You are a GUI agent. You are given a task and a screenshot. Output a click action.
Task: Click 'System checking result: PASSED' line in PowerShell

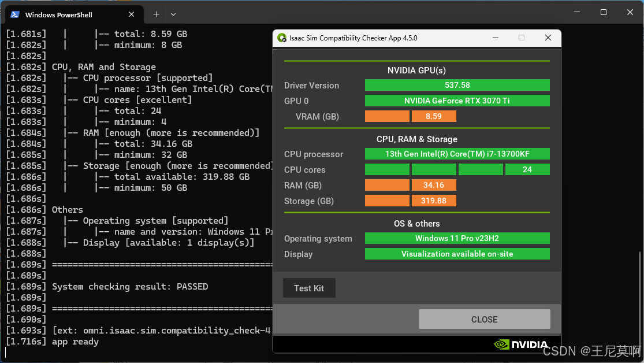[130, 287]
